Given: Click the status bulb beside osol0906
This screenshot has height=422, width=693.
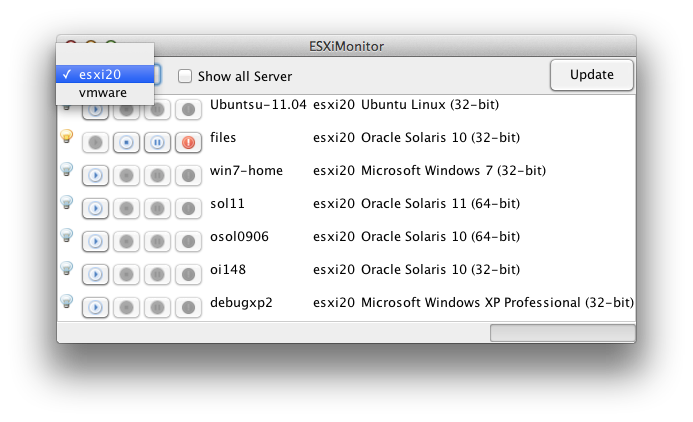Looking at the screenshot, I should (67, 235).
